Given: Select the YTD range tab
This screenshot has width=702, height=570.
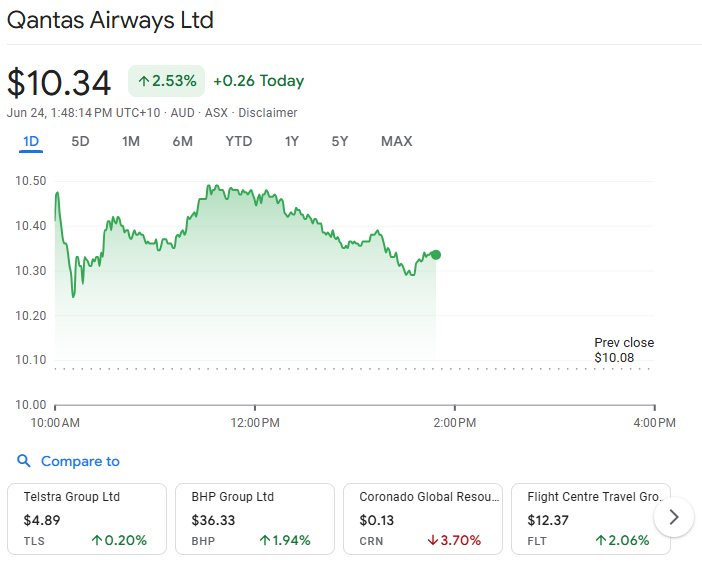Looking at the screenshot, I should pos(239,141).
